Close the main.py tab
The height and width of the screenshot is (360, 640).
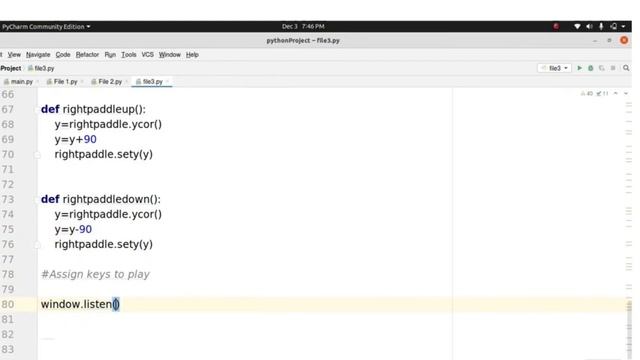[38, 82]
